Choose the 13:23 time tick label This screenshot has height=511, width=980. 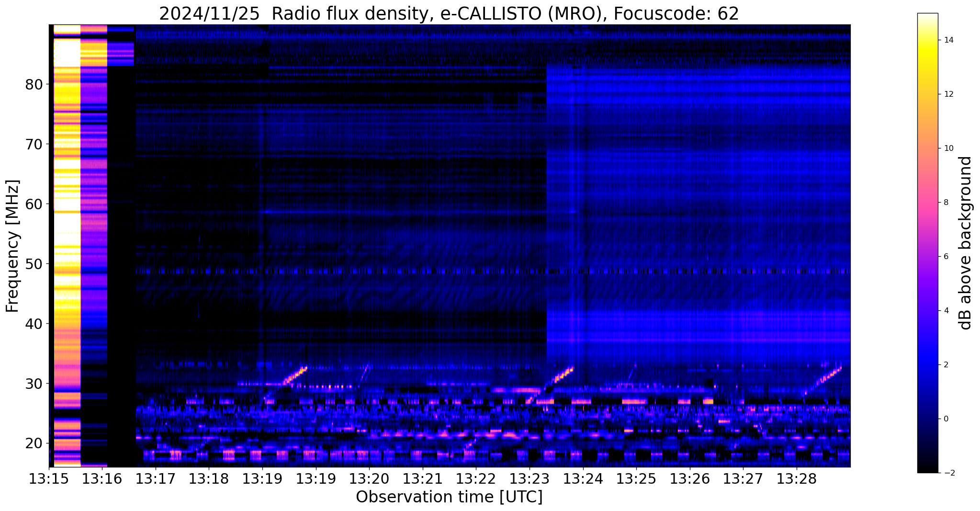point(529,480)
